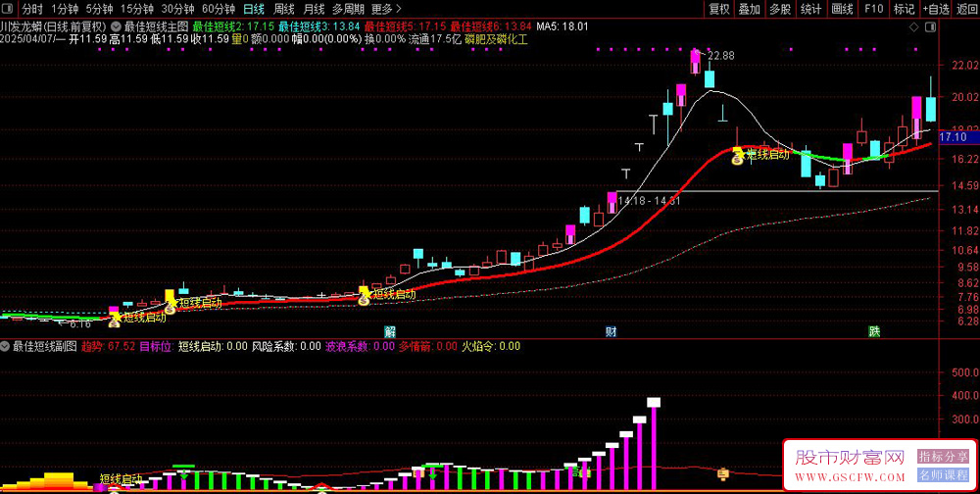The height and width of the screenshot is (494, 980).
Task: Click the 磷肥及磷化工 sector label
Action: click(496, 39)
